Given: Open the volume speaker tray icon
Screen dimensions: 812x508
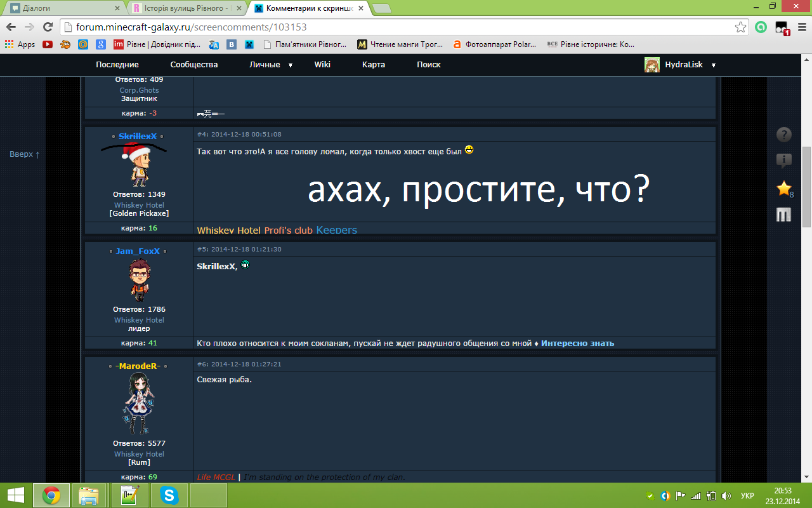Looking at the screenshot, I should coord(726,496).
